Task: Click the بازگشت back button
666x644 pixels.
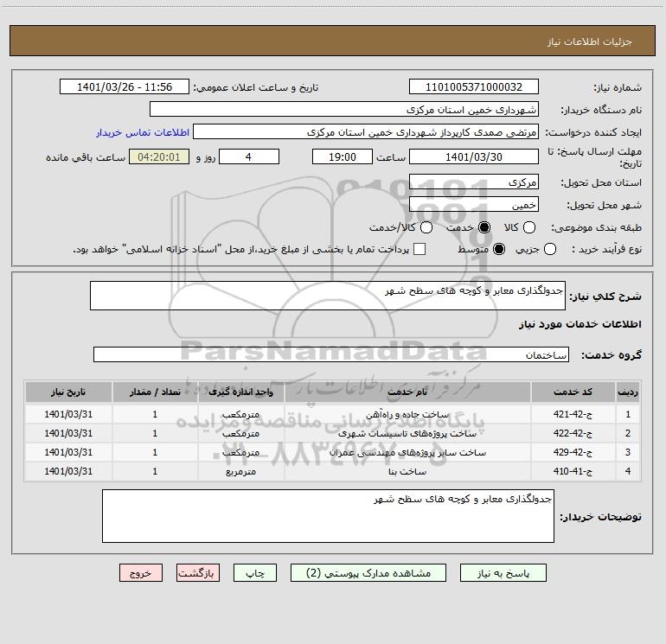Action: click(198, 573)
